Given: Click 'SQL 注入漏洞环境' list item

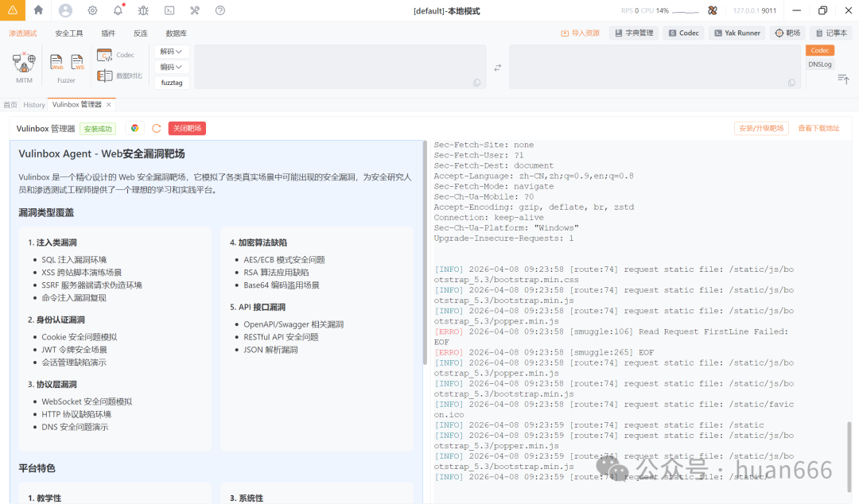Looking at the screenshot, I should coord(74,260).
